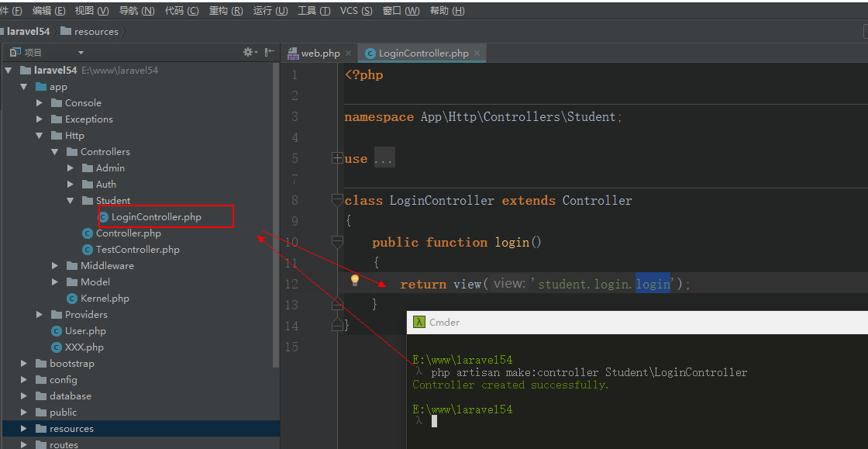The image size is (868, 449).
Task: Click the project tree vertical scrollbar
Action: tap(276, 209)
